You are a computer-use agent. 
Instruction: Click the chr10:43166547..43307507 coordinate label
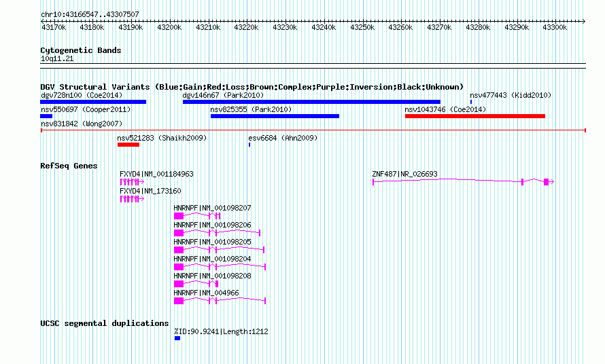pyautogui.click(x=90, y=15)
